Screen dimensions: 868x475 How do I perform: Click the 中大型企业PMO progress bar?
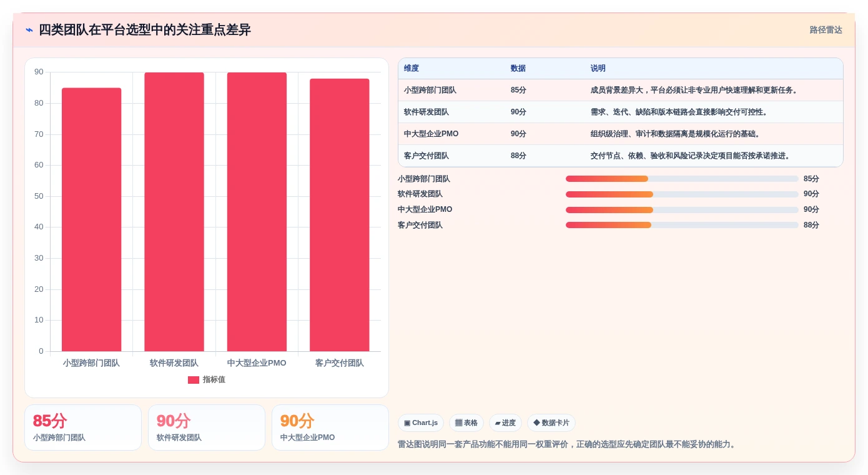coord(682,210)
